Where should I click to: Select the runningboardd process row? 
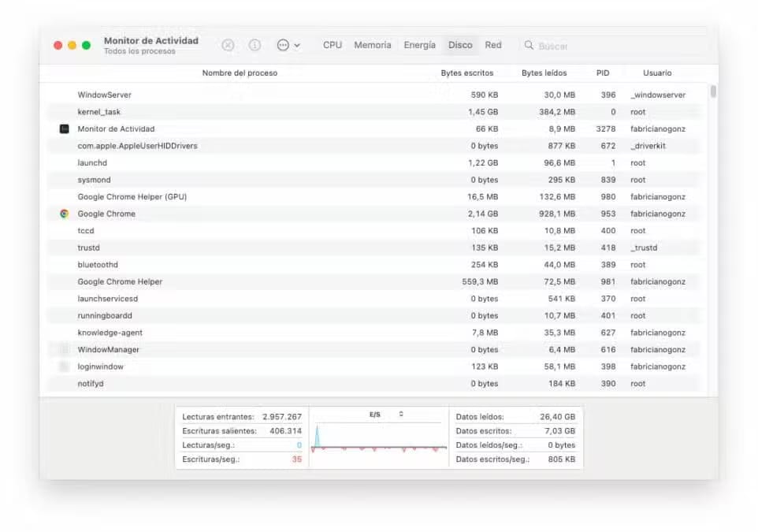(374, 315)
